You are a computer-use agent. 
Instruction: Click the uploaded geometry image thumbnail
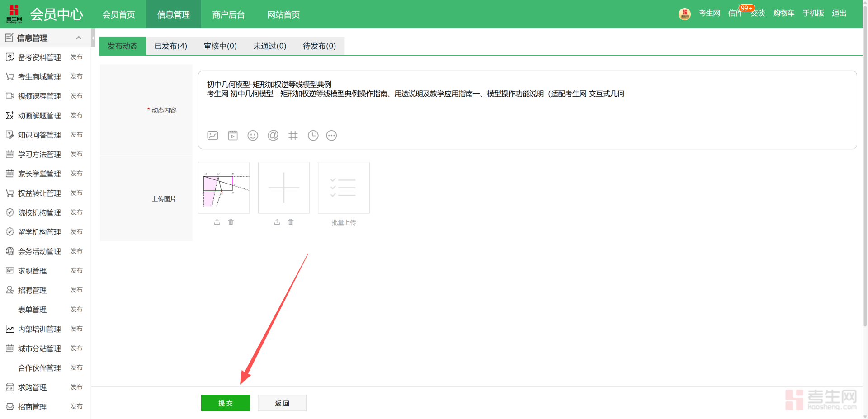pyautogui.click(x=224, y=188)
